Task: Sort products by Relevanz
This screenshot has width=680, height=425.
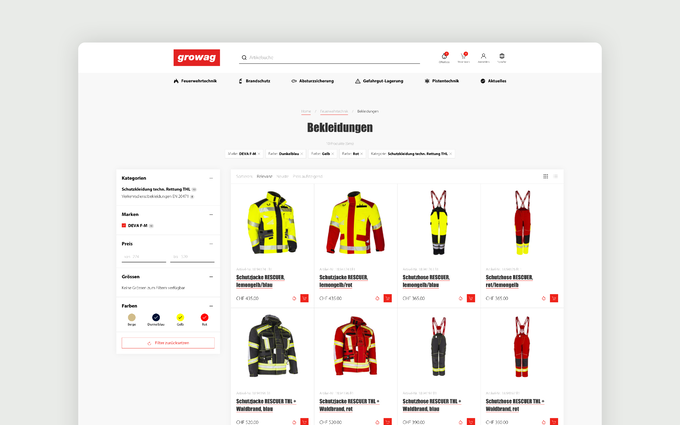Action: pyautogui.click(x=265, y=177)
